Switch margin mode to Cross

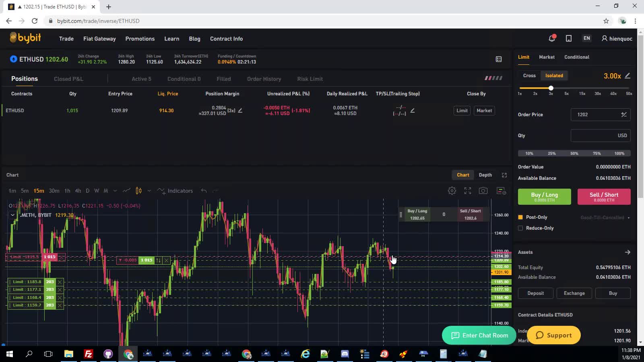tap(529, 76)
